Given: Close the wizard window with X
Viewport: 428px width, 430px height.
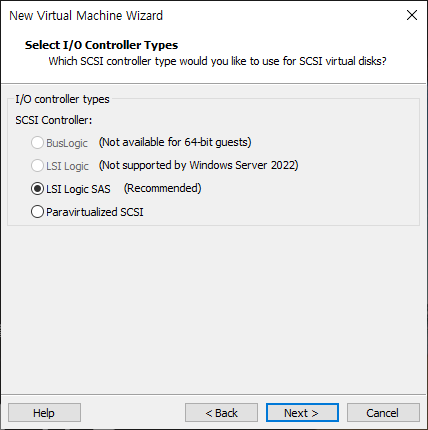Looking at the screenshot, I should pyautogui.click(x=412, y=15).
